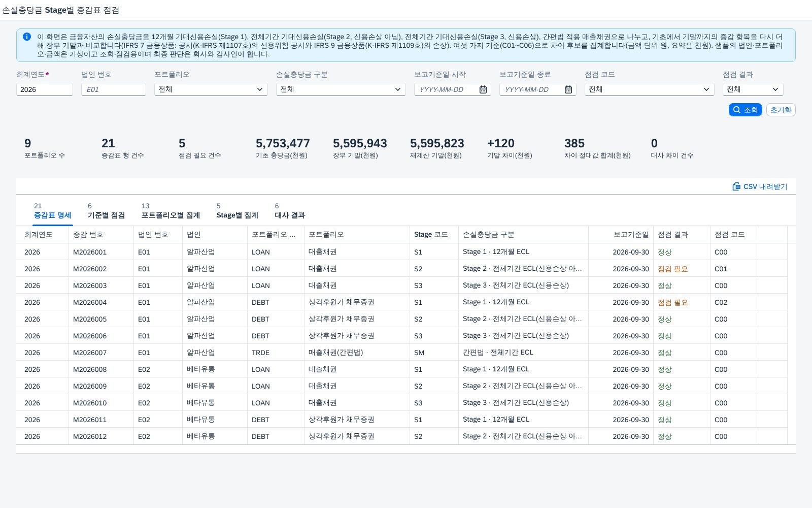Click the 5,595,823 재계산 기말 KPI value
This screenshot has width=812, height=508.
[437, 143]
